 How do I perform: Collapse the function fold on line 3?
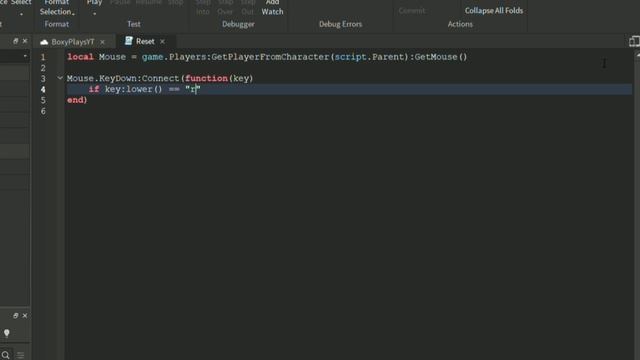coord(60,78)
